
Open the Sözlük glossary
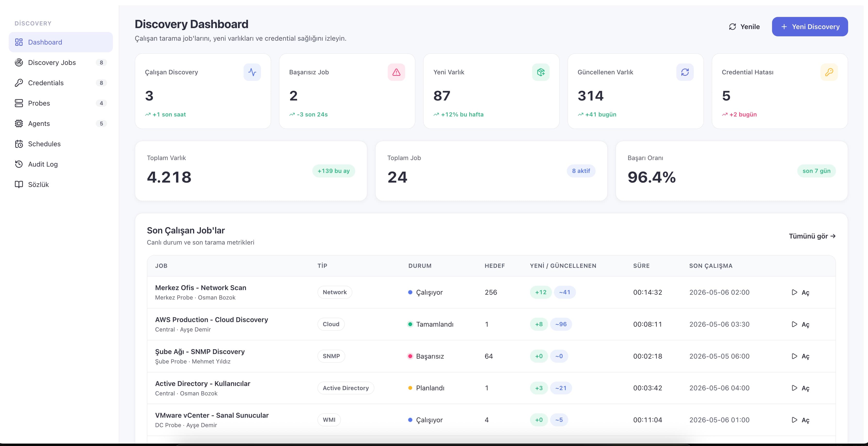(x=61, y=185)
